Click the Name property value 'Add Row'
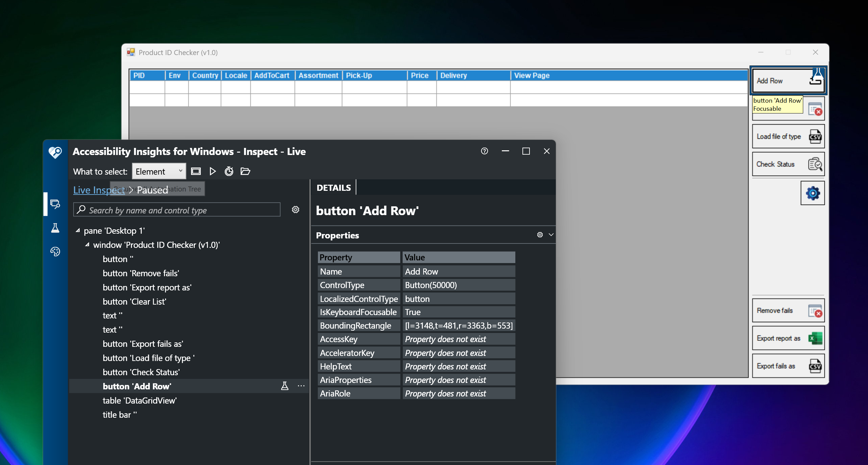Screen dimensions: 868x465 coord(459,272)
